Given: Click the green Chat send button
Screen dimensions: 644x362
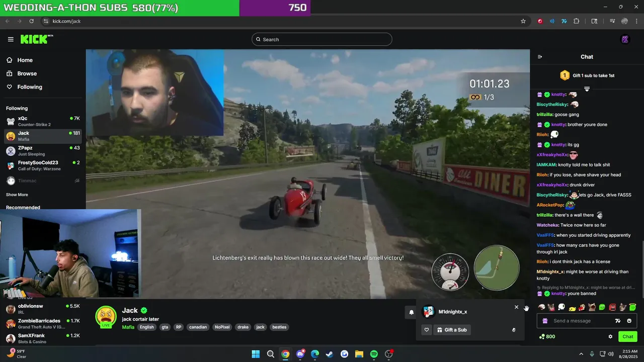Looking at the screenshot, I should click(x=628, y=336).
